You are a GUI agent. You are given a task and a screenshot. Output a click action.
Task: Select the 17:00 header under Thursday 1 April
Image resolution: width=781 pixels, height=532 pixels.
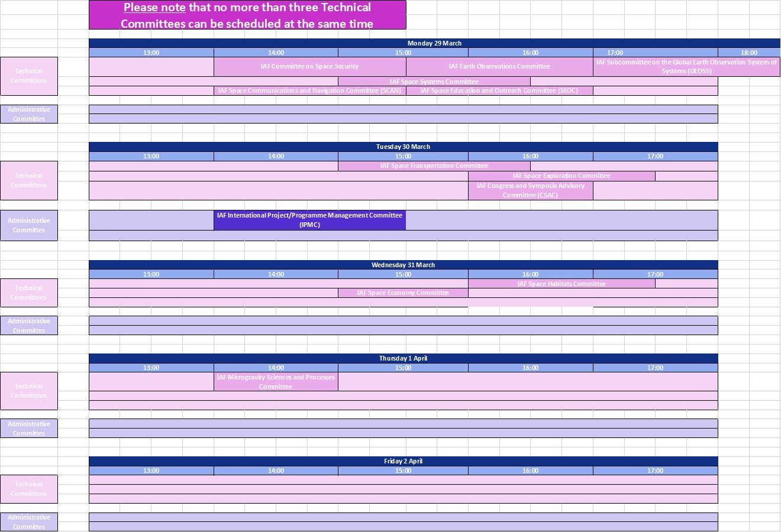click(x=656, y=368)
